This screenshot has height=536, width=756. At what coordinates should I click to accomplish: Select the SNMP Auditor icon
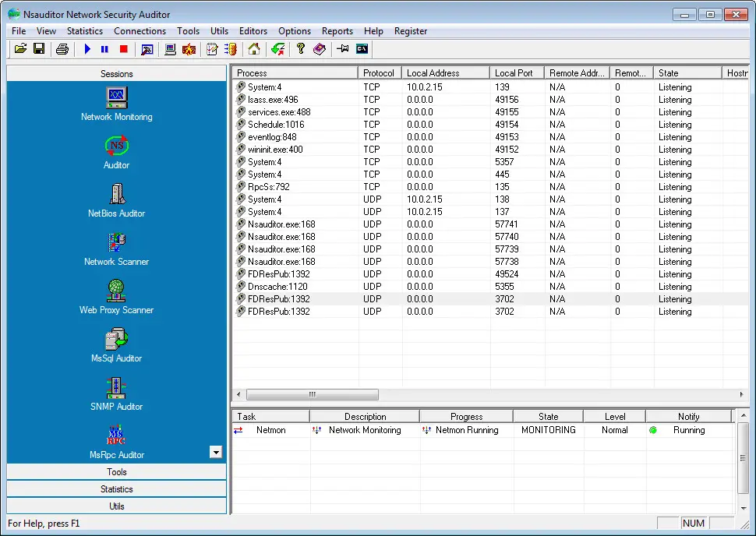point(116,387)
